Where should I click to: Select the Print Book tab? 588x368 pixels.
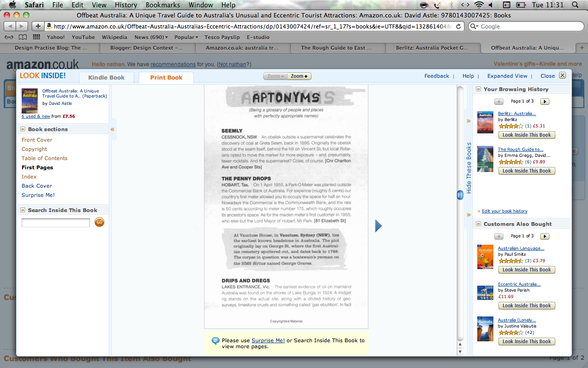[166, 77]
